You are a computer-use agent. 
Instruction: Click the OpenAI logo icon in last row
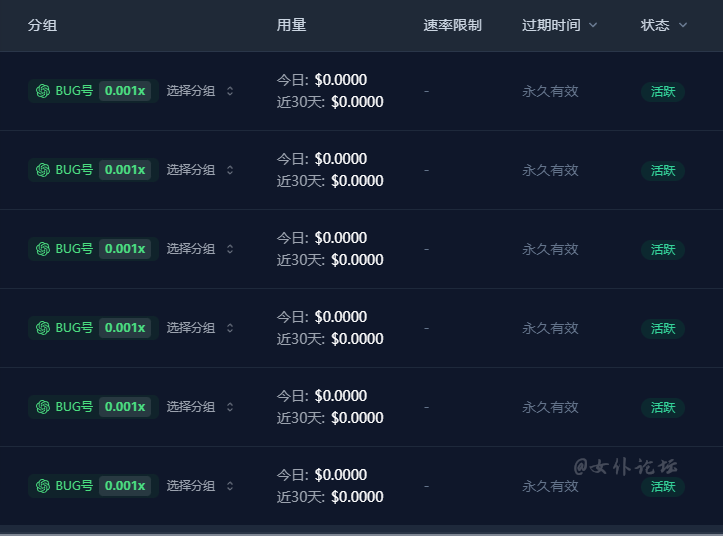(43, 486)
